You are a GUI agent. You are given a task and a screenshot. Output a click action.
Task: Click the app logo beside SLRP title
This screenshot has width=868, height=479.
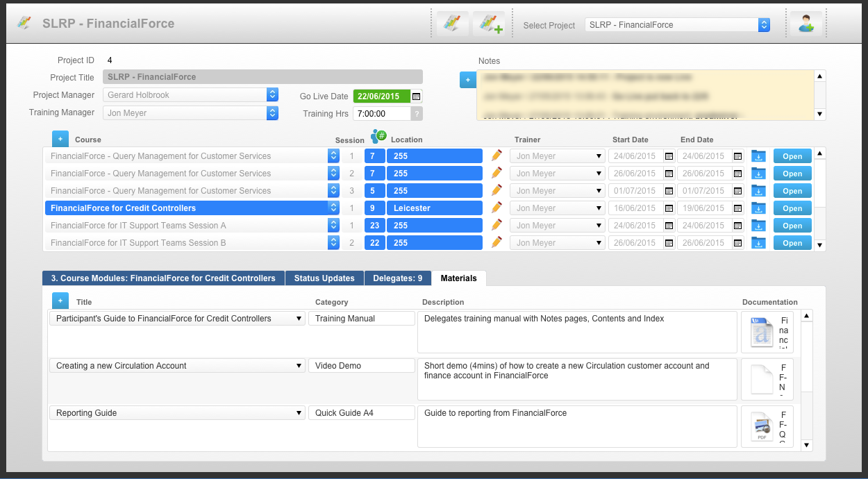24,23
